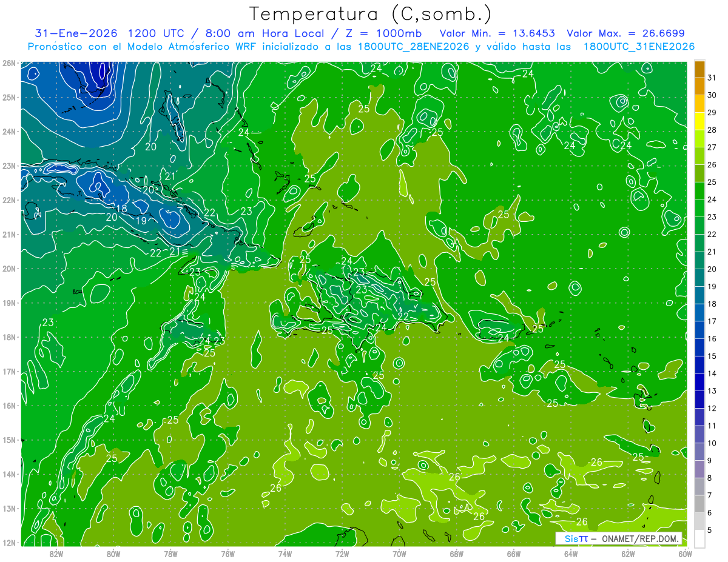
Task: Click the 21N latitude label
Action: click(x=9, y=235)
